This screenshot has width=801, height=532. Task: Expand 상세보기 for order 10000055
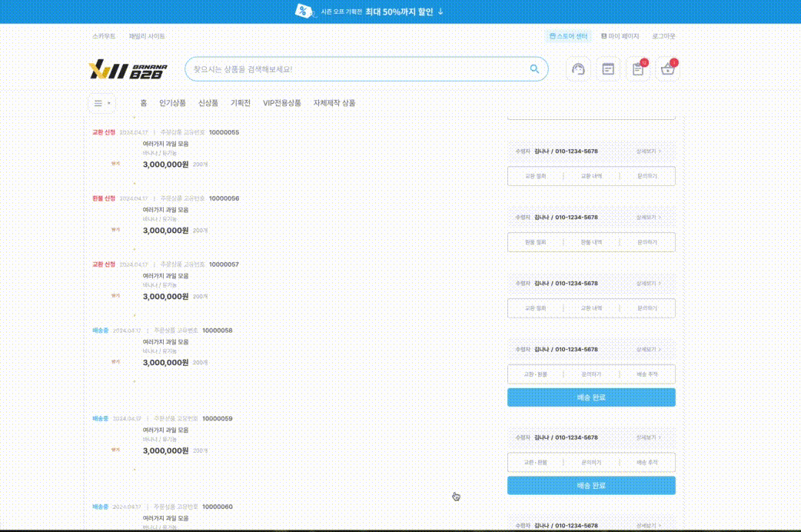coord(649,151)
